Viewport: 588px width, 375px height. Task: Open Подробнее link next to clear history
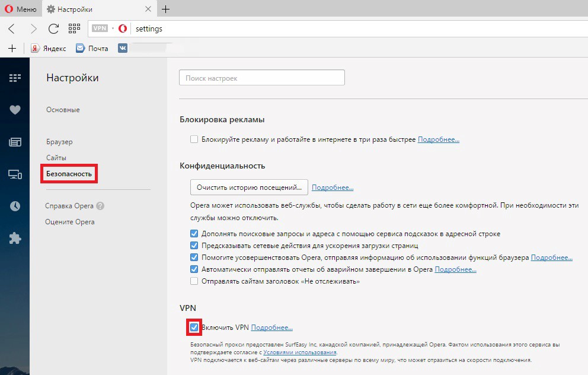[333, 188]
